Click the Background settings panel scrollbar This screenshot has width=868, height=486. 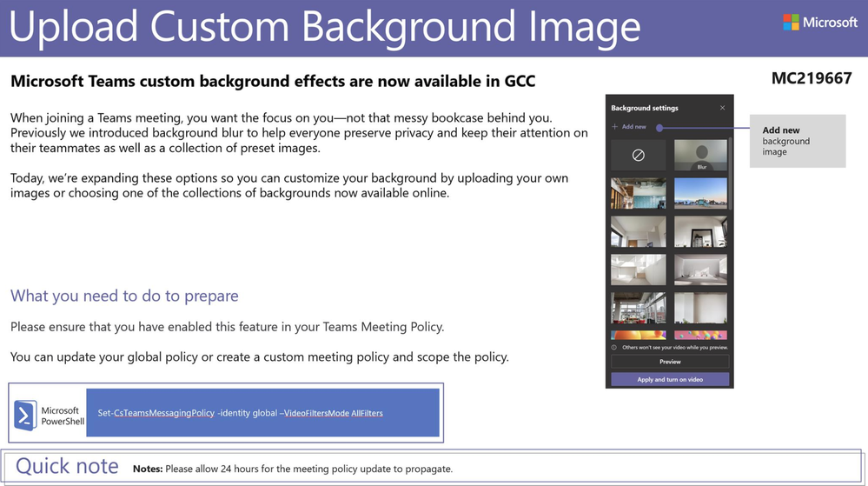tap(730, 173)
